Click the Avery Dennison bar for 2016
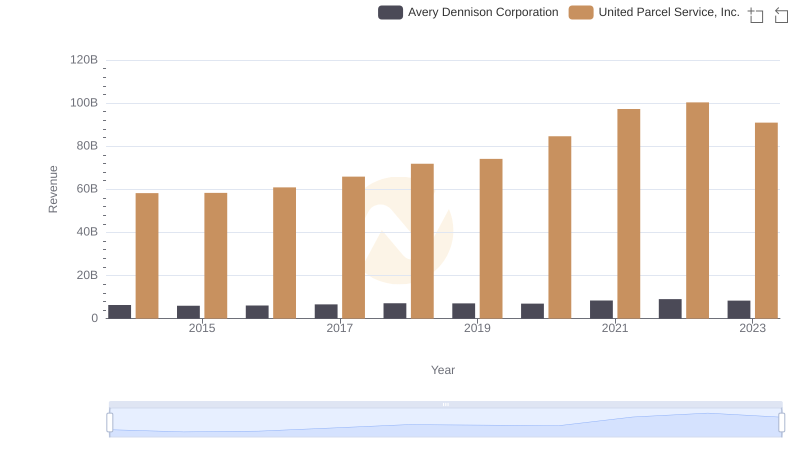800x461 pixels. [257, 312]
